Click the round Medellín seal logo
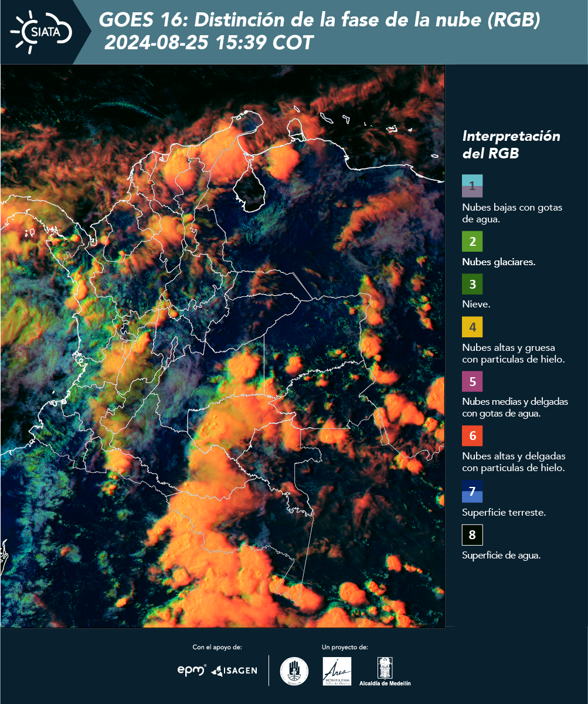 click(294, 671)
